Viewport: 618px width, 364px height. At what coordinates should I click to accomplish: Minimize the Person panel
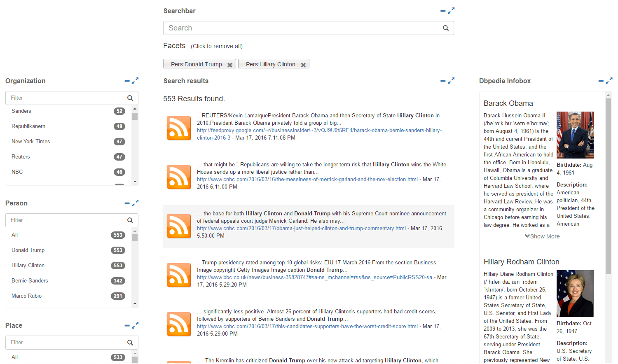click(x=127, y=203)
